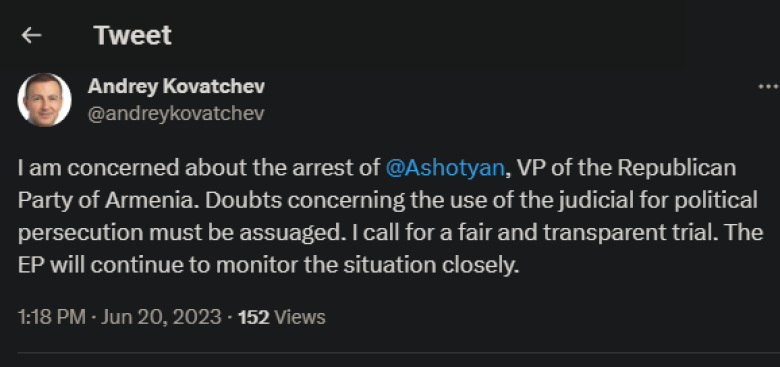Click the words 'I am concerned'

pos(99,168)
